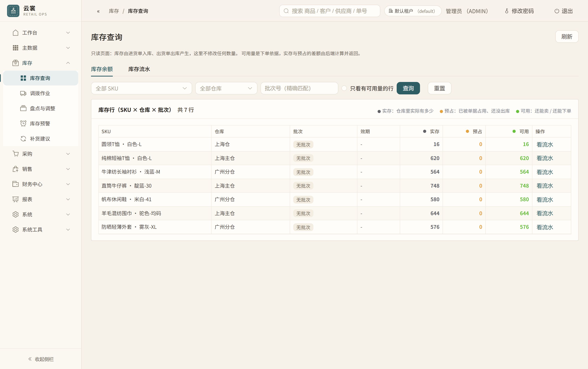Screen dimensions: 588x369
Task: Click the power icon for 退出
Action: coord(557,11)
